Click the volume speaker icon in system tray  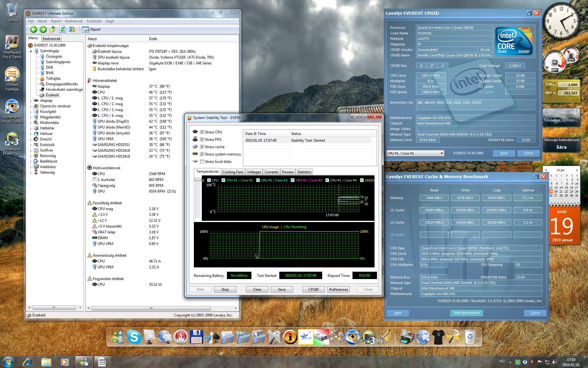tap(555, 362)
